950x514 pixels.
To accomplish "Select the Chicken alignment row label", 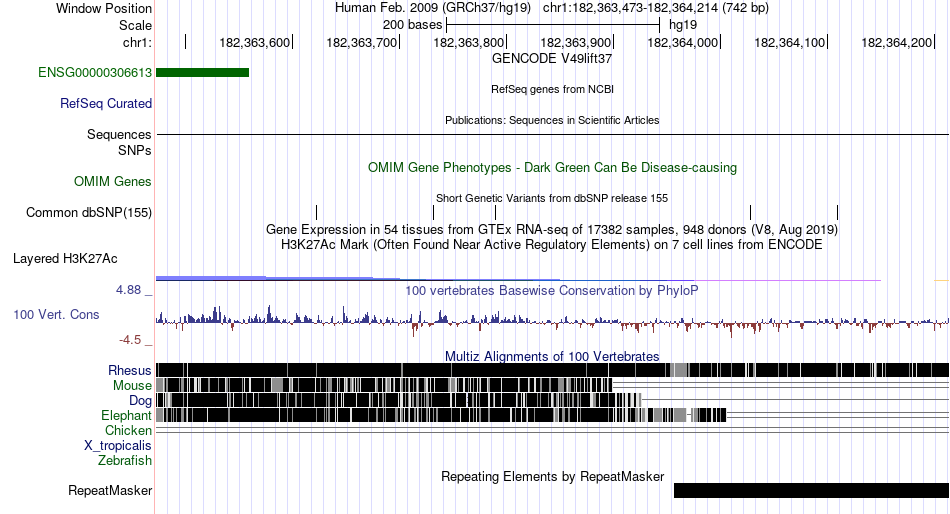I will [128, 430].
